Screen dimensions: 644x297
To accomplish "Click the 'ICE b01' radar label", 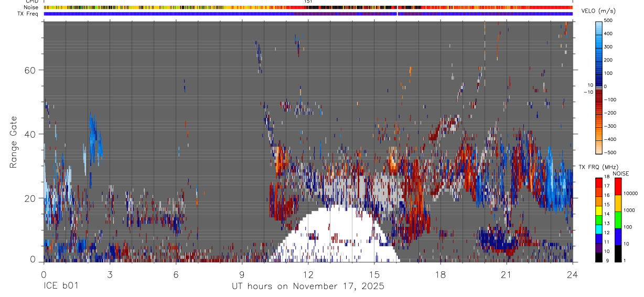I will click(x=60, y=287).
